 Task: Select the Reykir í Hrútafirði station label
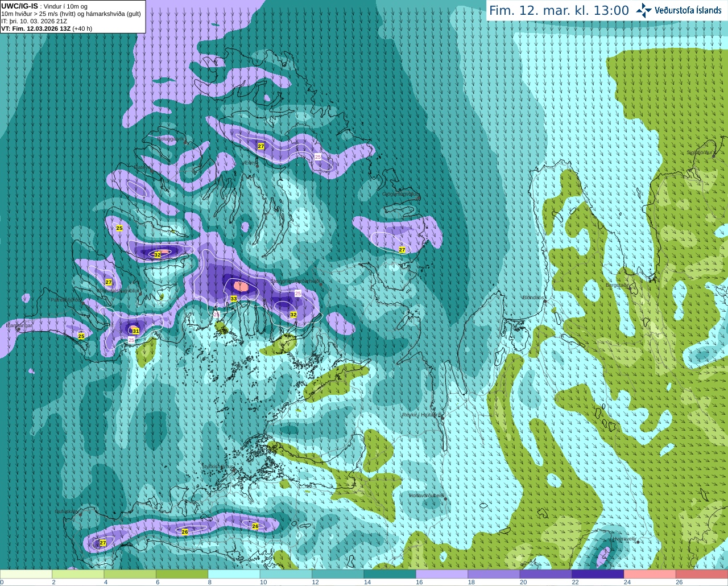click(x=422, y=415)
